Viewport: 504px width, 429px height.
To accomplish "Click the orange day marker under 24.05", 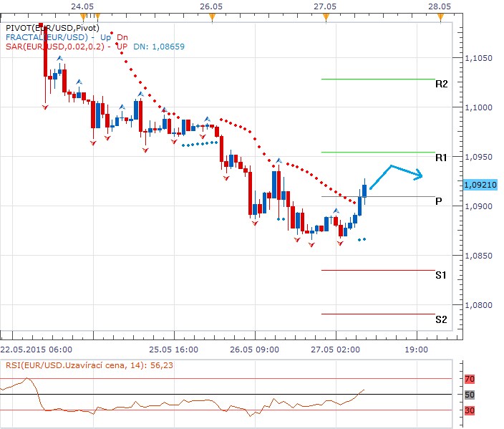I will [x=84, y=16].
